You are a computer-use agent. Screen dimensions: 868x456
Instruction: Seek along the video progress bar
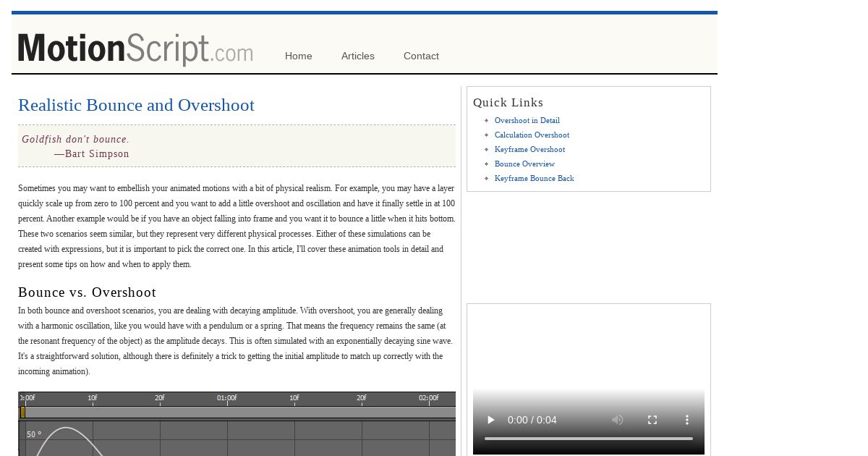(589, 439)
